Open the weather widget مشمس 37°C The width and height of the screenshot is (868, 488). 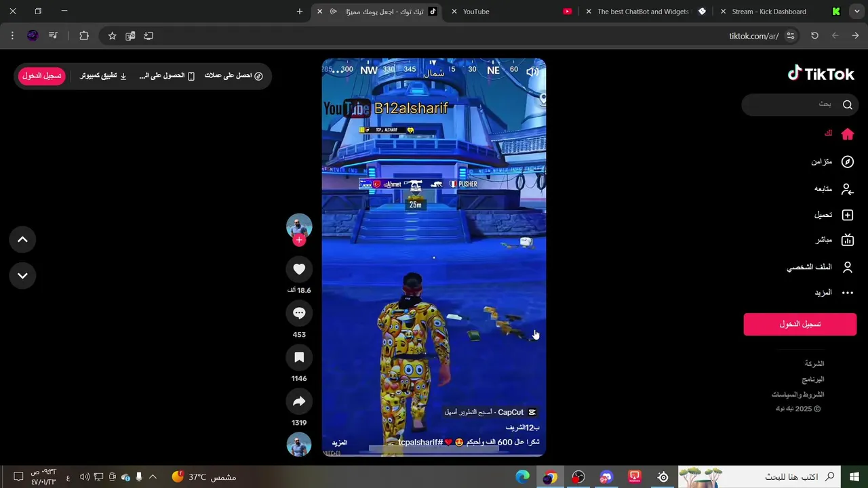(203, 477)
